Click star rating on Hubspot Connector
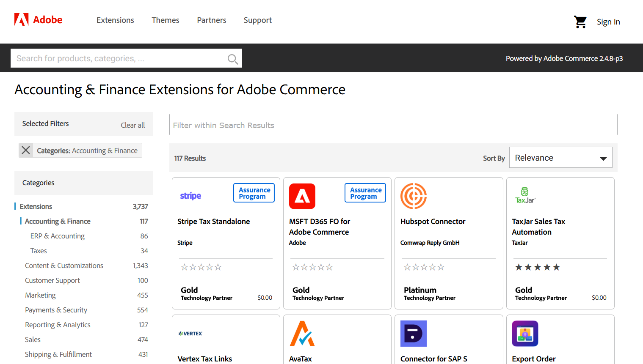Viewport: 643px width, 364px height. 424,267
